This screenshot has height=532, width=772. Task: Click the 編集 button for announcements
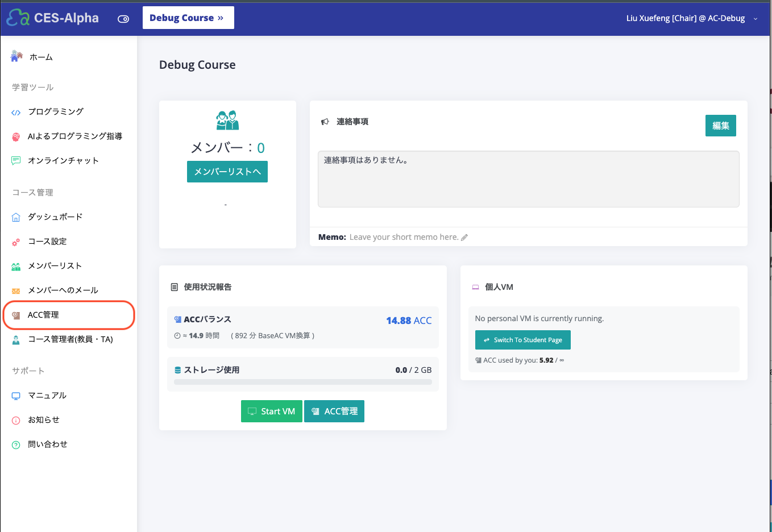[721, 126]
